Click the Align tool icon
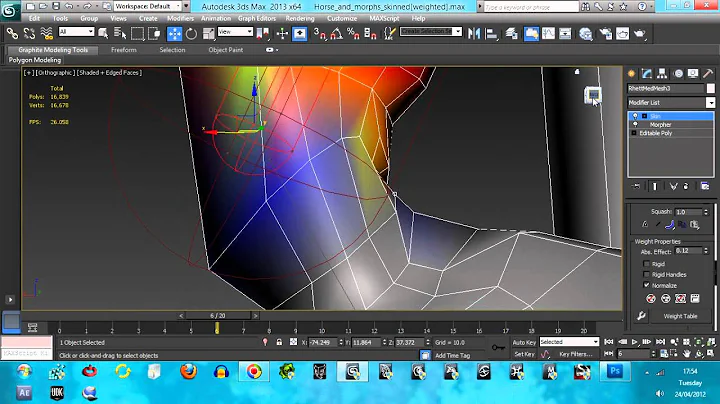The image size is (720, 404). tap(491, 34)
